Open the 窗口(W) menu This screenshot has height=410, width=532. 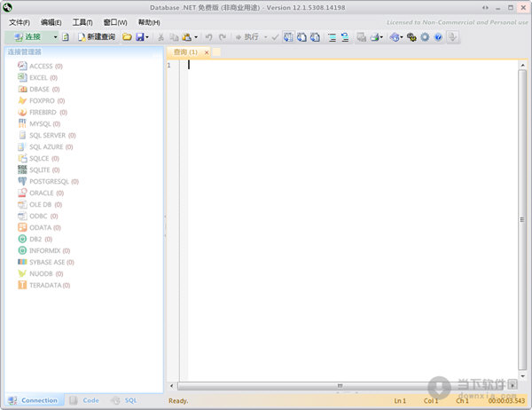(x=115, y=22)
